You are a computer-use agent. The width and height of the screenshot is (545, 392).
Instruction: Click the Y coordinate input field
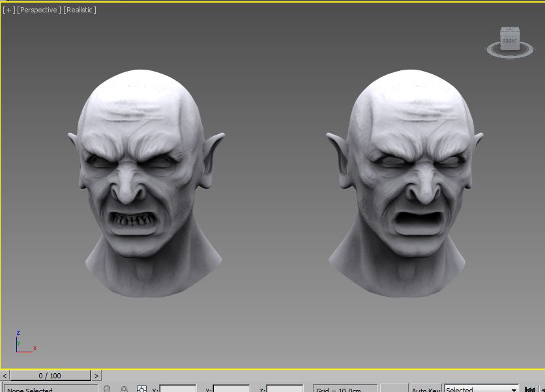[231, 389]
